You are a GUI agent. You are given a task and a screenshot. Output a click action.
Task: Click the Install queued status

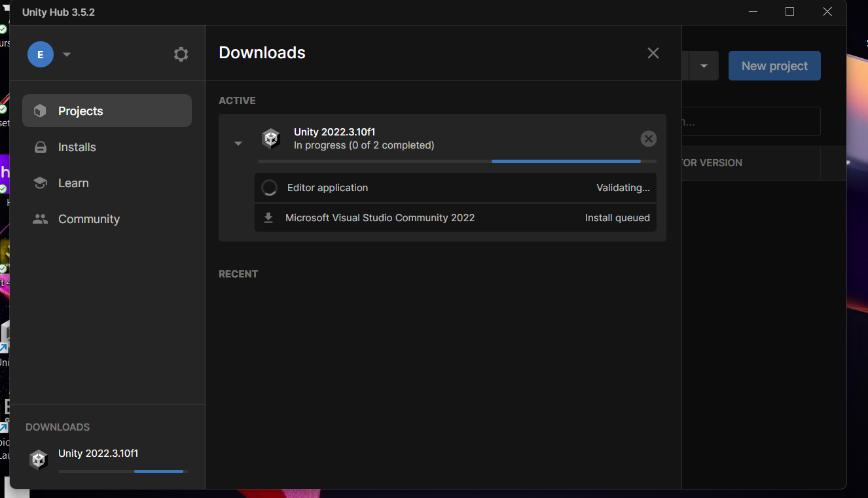click(617, 218)
